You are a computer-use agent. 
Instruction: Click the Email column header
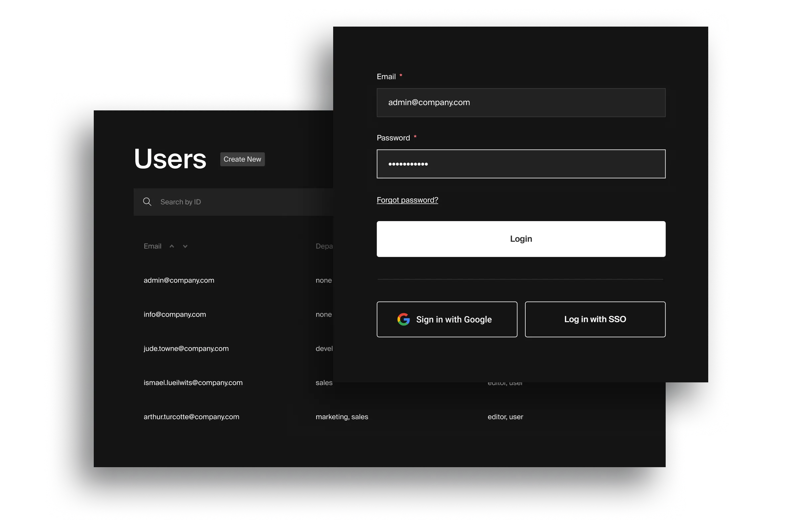(x=152, y=246)
